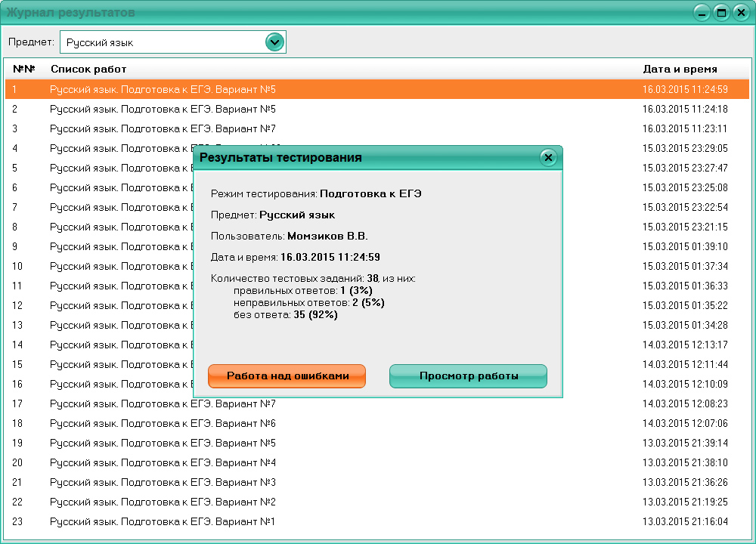Viewport: 756px width, 544px height.
Task: Click date 14.03.2015 12:07:06
Action: (685, 423)
